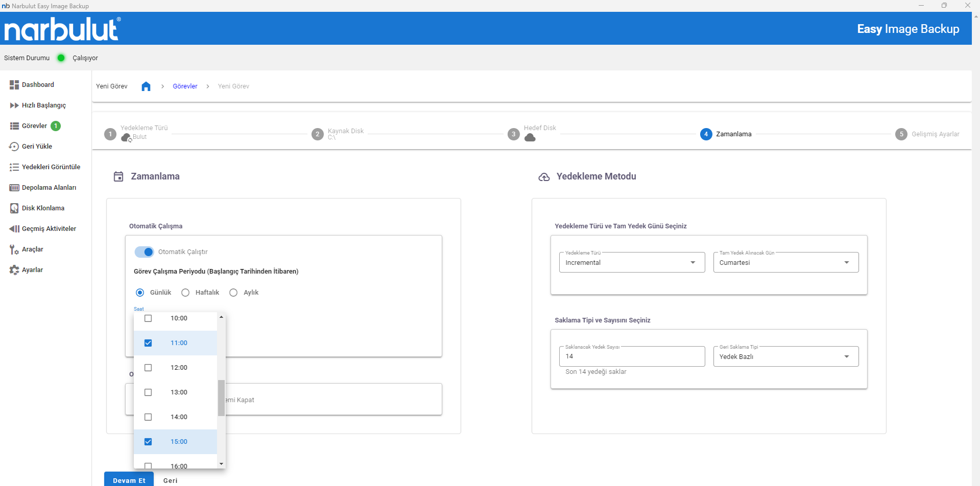Image resolution: width=980 pixels, height=486 pixels.
Task: Go to Görevler in the sidebar
Action: click(x=34, y=126)
